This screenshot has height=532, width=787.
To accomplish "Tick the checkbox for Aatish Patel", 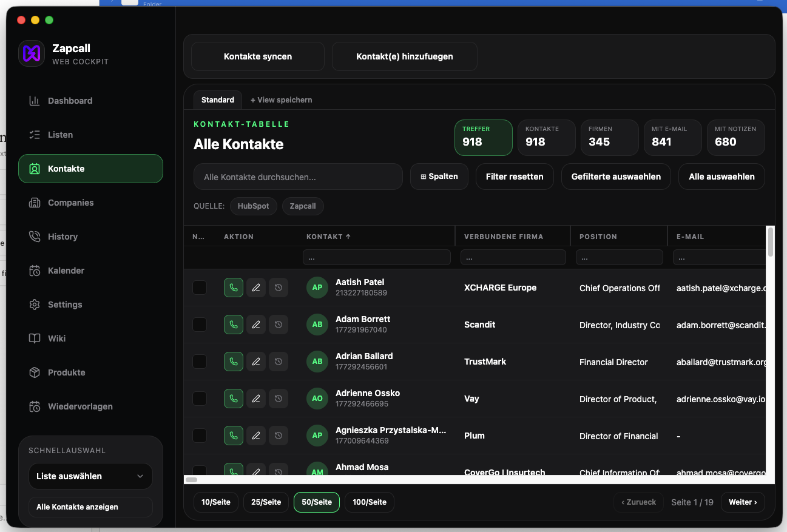I will (200, 288).
